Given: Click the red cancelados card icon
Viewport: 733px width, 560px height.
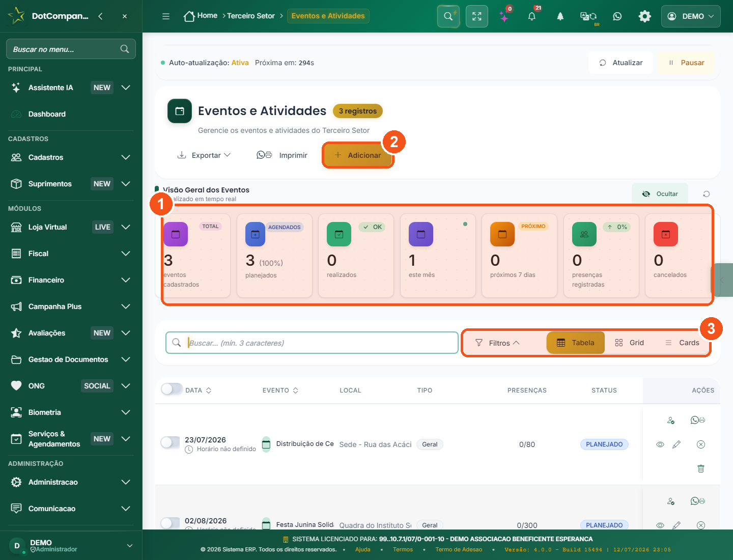Looking at the screenshot, I should pyautogui.click(x=666, y=234).
